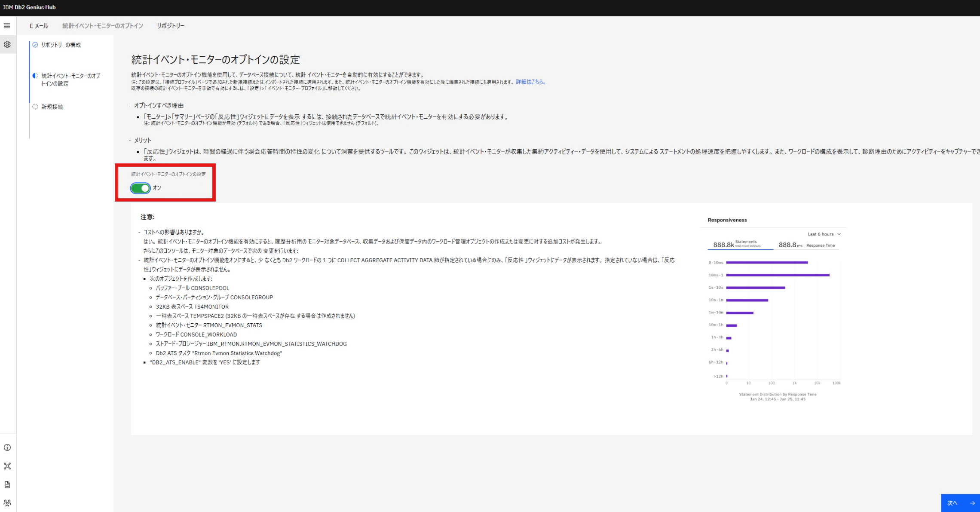
Task: Switch to the Eメール tab
Action: [39, 26]
